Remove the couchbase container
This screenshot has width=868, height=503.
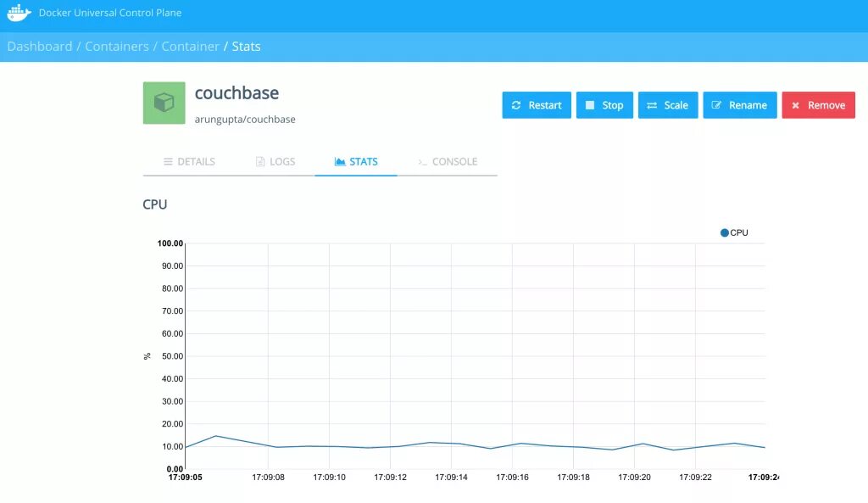(x=818, y=105)
